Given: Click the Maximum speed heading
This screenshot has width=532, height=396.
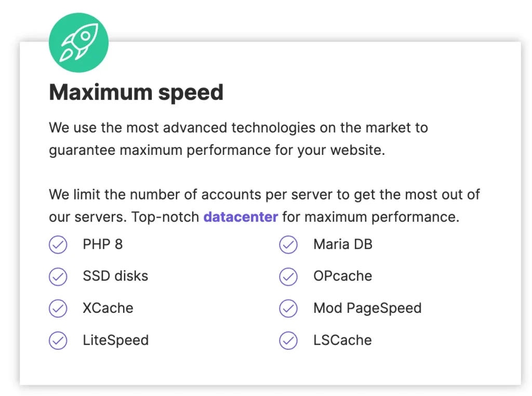Looking at the screenshot, I should (x=136, y=93).
